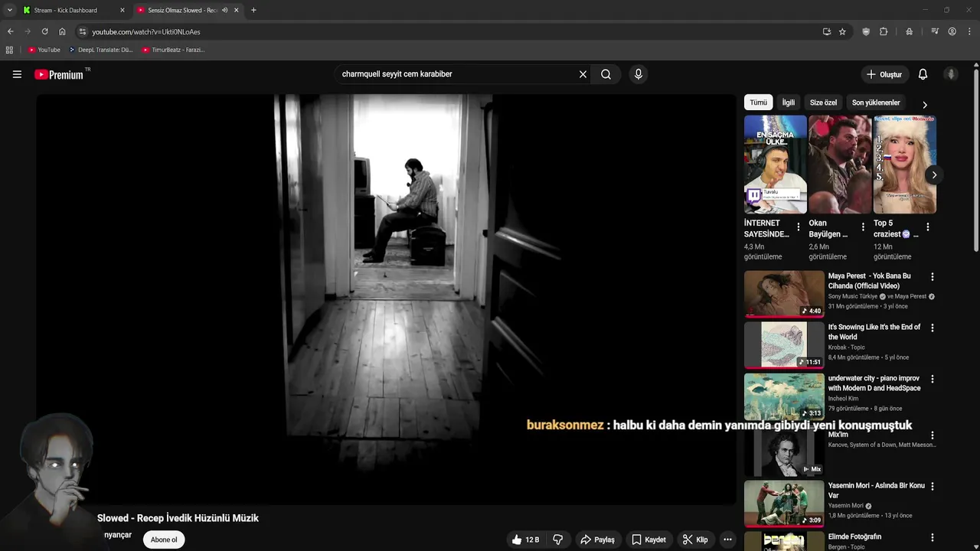Select the Tümü filter chip
This screenshot has height=551, width=980.
(758, 103)
